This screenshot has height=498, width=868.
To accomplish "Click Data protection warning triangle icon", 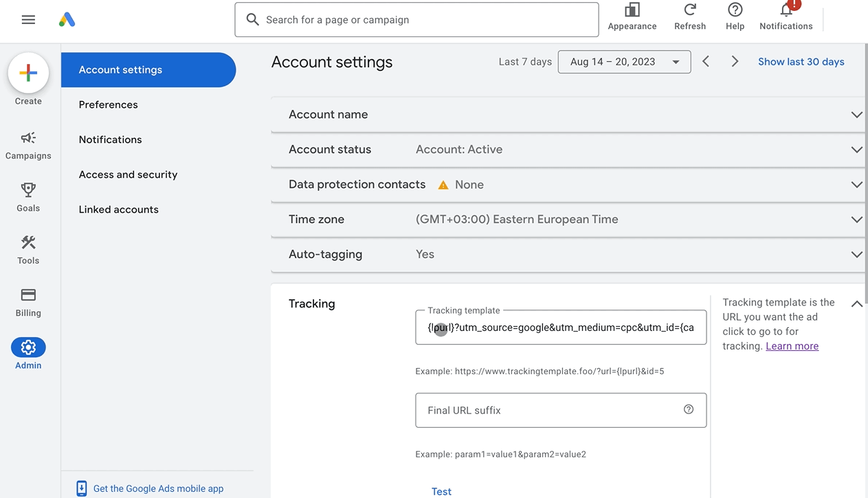I will tap(443, 185).
